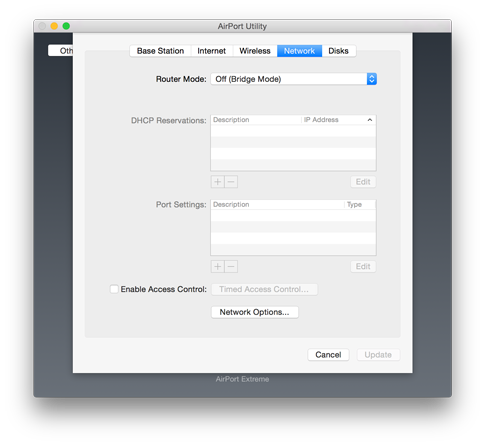Sort DHCP reservations by Description column

click(x=256, y=120)
